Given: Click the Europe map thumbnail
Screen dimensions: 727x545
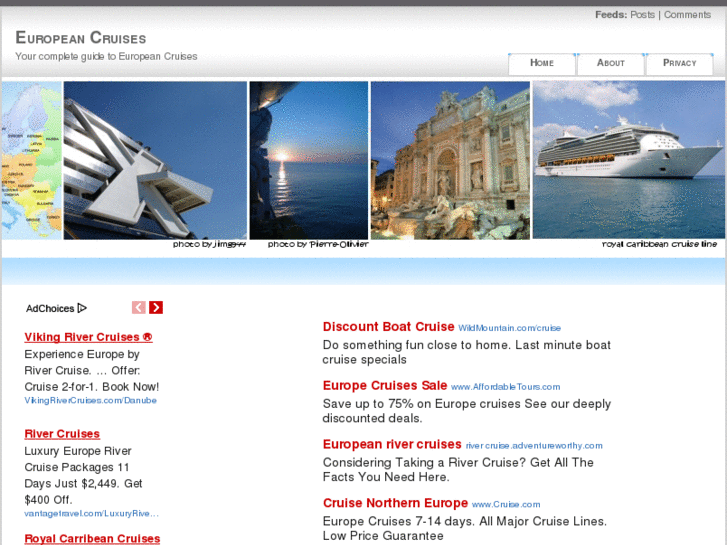Looking at the screenshot, I should pos(32,160).
